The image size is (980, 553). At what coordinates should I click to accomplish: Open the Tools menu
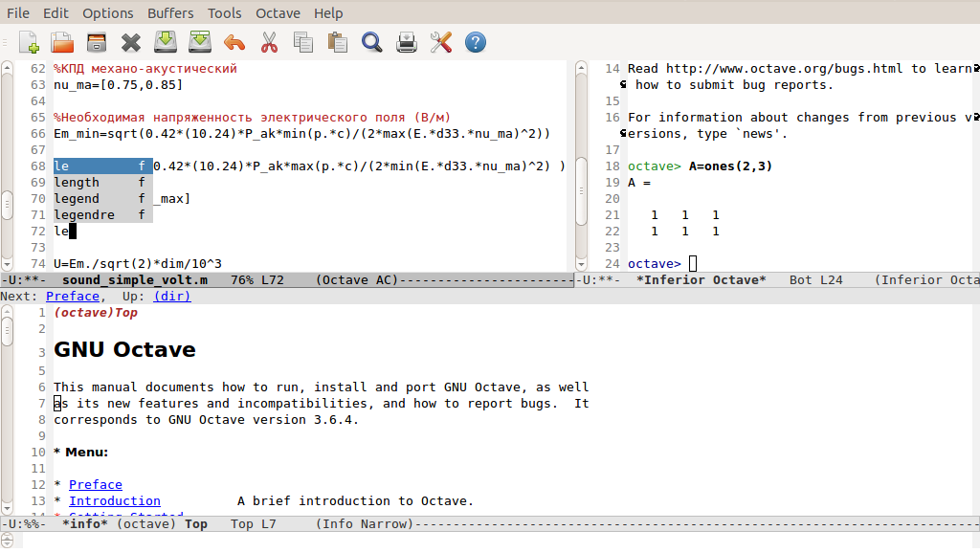(x=225, y=13)
